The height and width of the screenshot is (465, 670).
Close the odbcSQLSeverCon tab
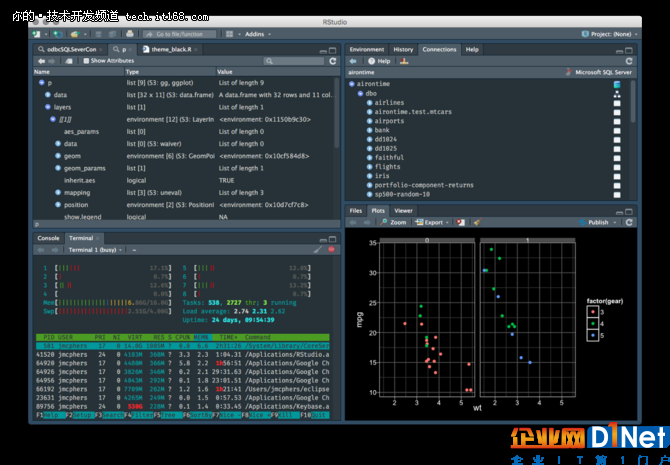point(101,50)
